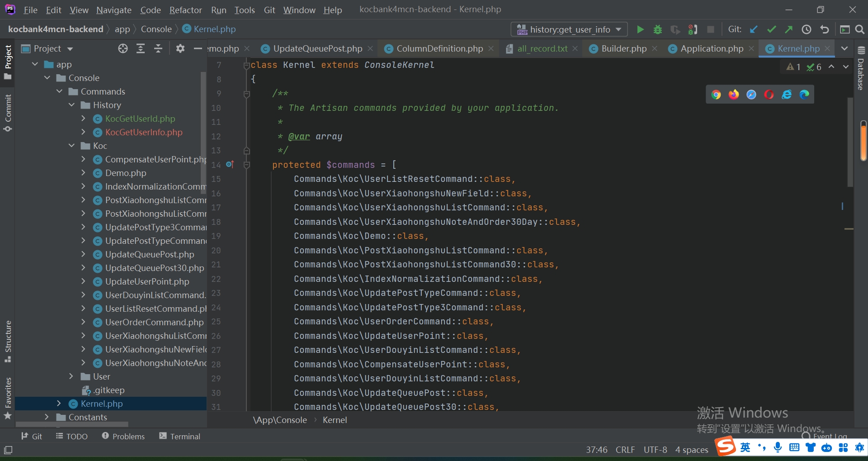Open in Internet Explorer browser
Viewport: 868px width, 461px height.
click(787, 95)
